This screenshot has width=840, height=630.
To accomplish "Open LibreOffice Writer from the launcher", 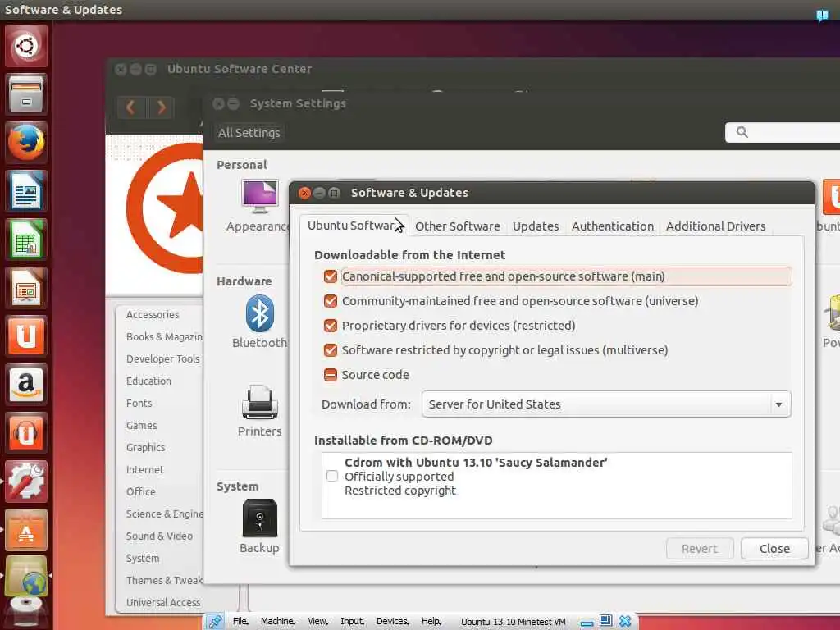I will 25,190.
